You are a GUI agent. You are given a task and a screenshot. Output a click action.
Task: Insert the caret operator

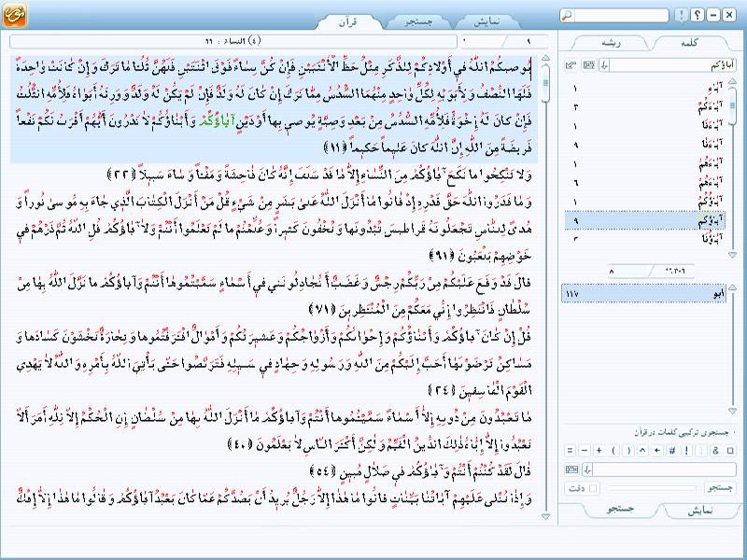point(642,450)
